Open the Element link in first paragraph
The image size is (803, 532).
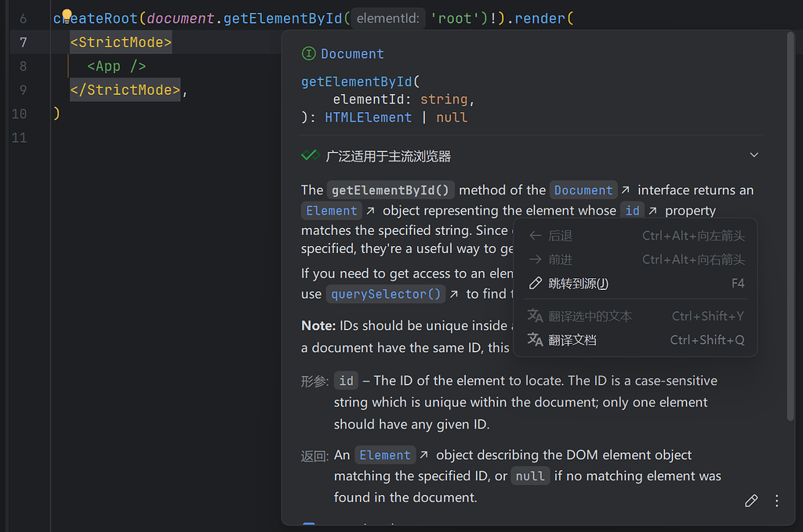click(332, 211)
